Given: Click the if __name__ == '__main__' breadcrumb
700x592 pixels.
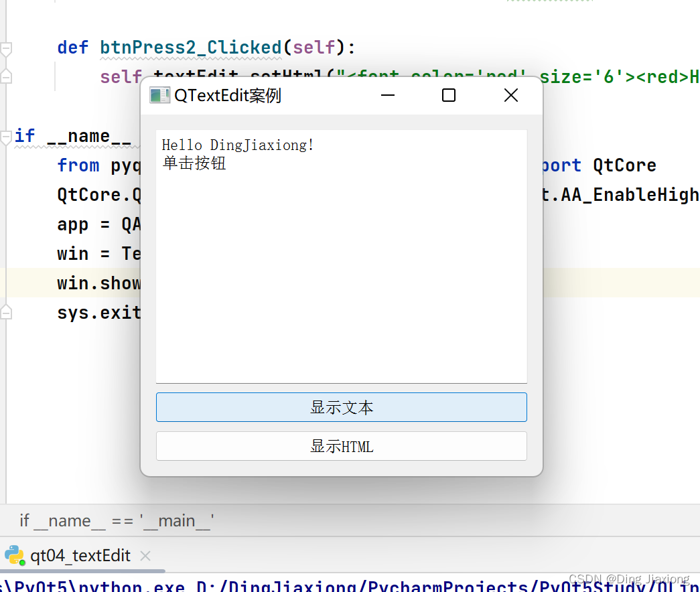Looking at the screenshot, I should coord(117,520).
